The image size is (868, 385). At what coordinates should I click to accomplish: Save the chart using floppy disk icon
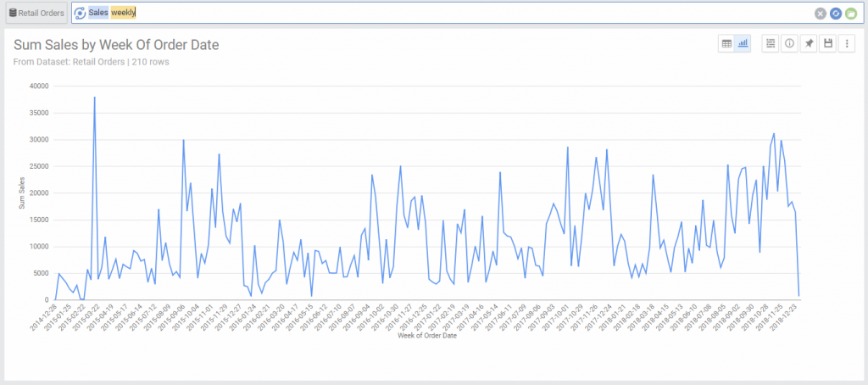pos(827,43)
